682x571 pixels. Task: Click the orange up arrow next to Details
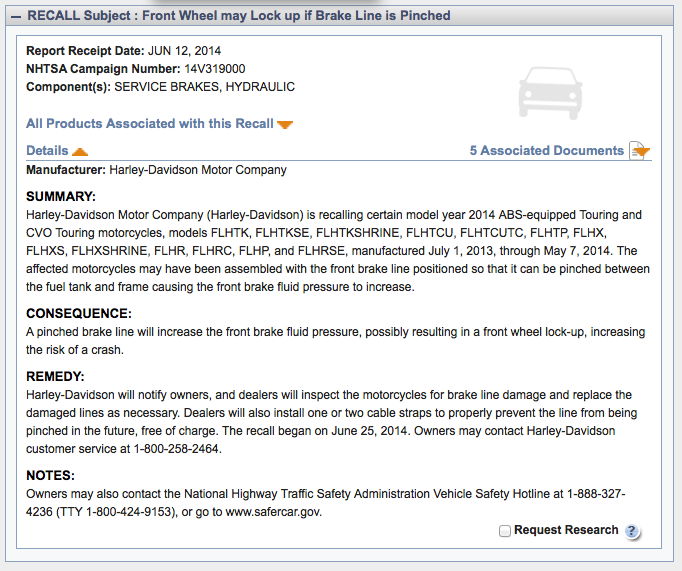(80, 152)
